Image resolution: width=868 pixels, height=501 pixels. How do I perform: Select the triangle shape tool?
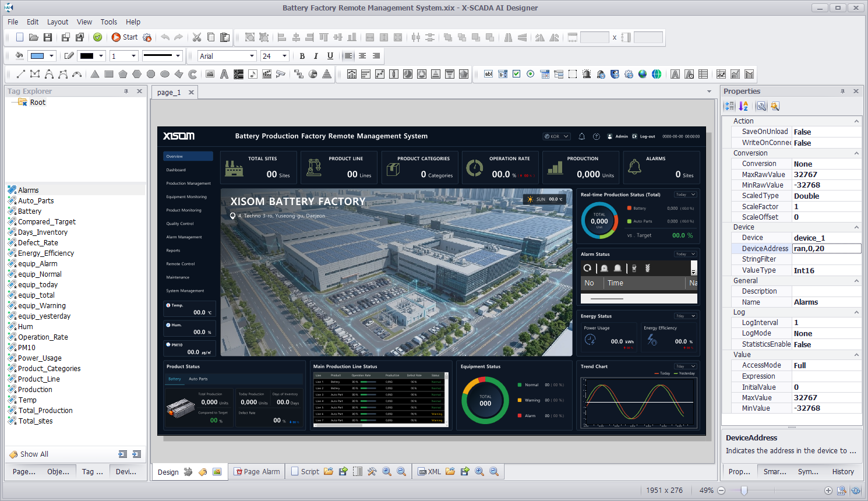pos(94,74)
